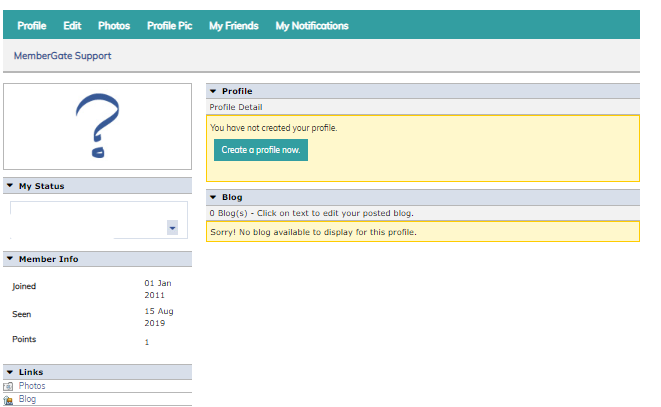
Task: Click the Create a profile now button
Action: pos(261,150)
